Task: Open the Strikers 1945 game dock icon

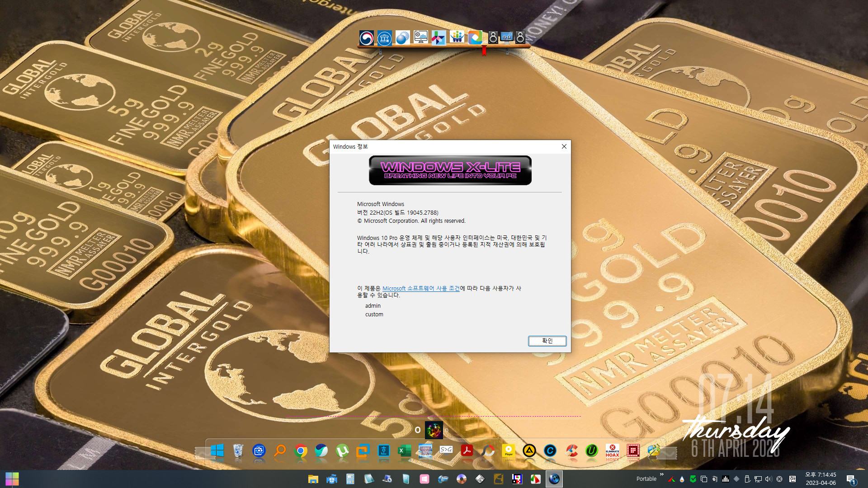Action: 425,450
